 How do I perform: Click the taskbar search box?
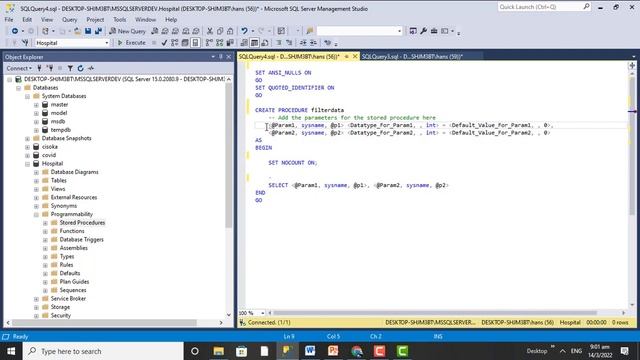click(x=103, y=351)
